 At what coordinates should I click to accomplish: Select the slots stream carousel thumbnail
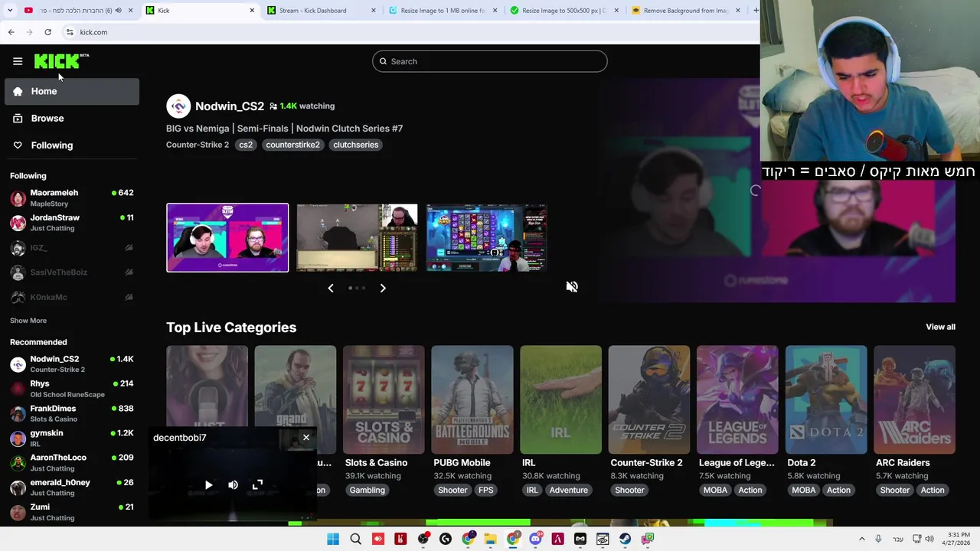[486, 237]
